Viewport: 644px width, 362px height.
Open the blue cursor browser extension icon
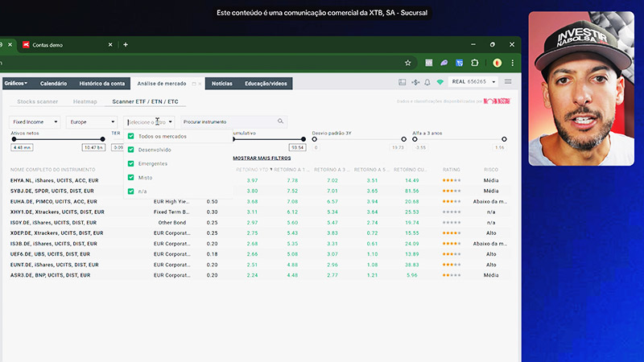[x=459, y=63]
